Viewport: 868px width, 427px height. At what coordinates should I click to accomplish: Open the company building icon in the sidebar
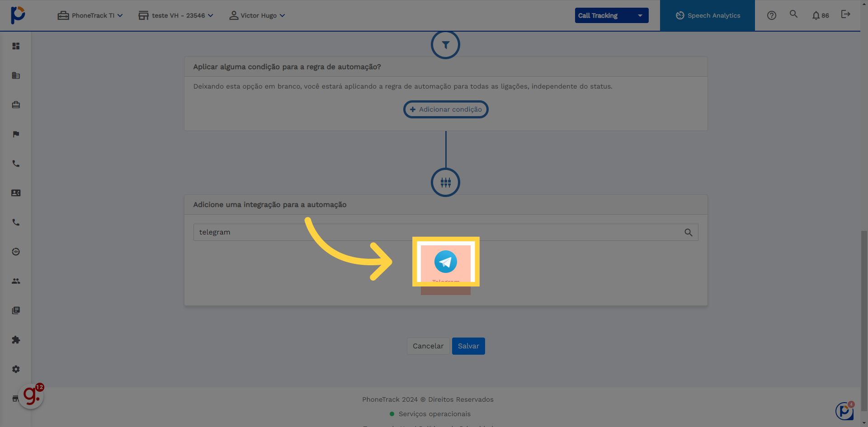(16, 75)
